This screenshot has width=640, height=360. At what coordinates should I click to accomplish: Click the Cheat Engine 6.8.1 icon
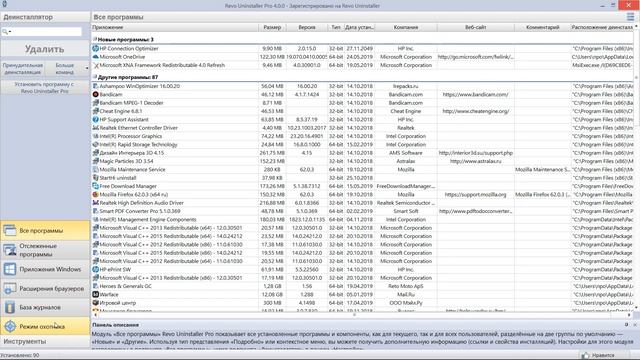point(96,111)
